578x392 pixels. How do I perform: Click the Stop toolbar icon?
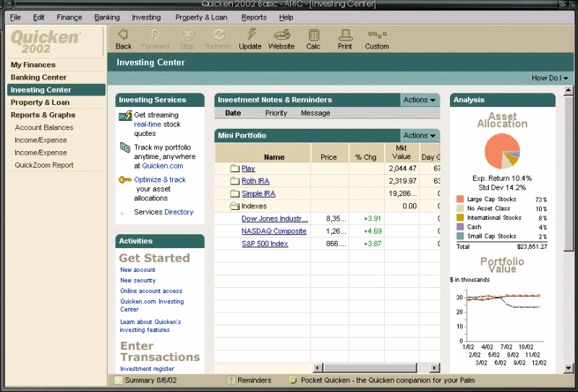tap(187, 35)
